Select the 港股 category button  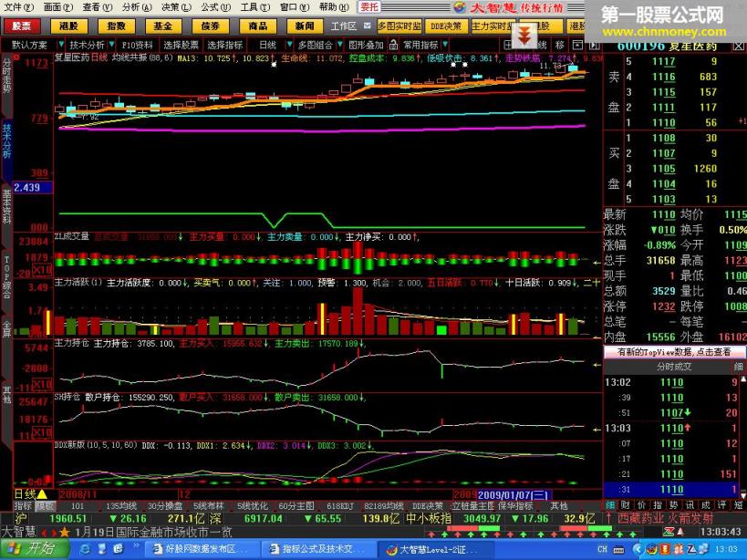(68, 26)
